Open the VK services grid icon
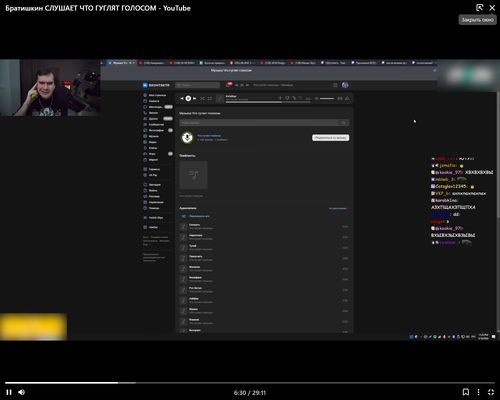The width and height of the screenshot is (500, 400). coord(335,85)
